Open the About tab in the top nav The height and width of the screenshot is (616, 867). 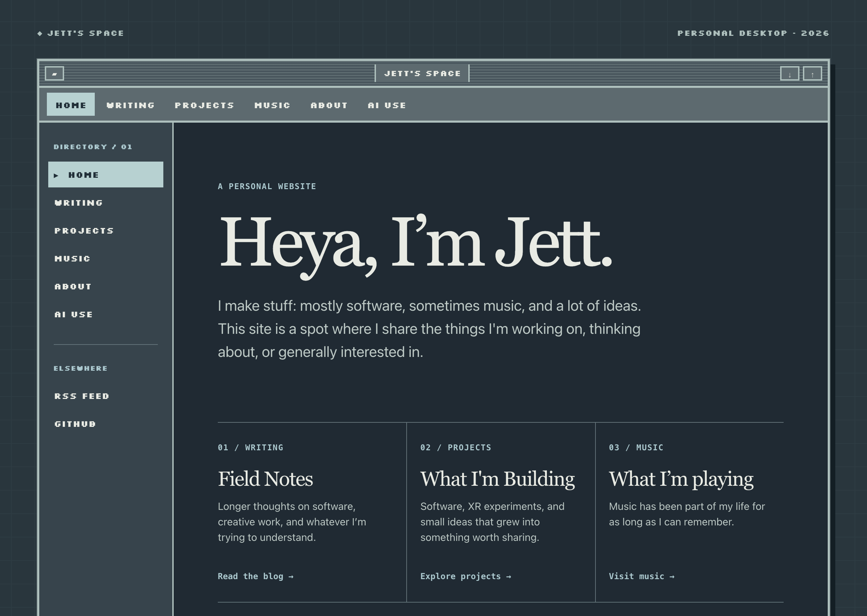pos(329,105)
